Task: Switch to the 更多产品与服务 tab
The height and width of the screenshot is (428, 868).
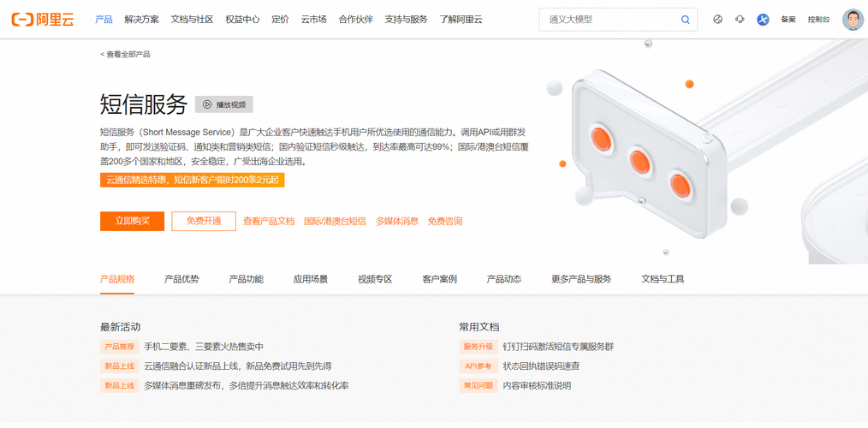Action: [581, 279]
